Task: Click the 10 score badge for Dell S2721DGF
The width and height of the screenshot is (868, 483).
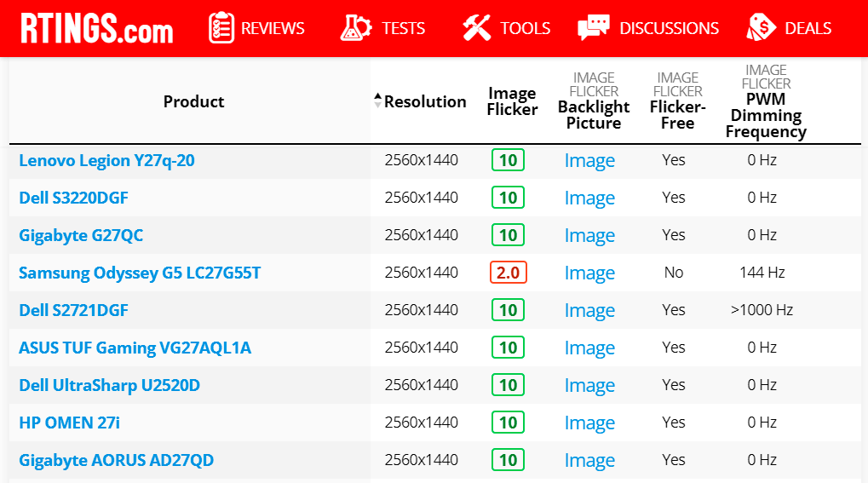Action: click(509, 310)
